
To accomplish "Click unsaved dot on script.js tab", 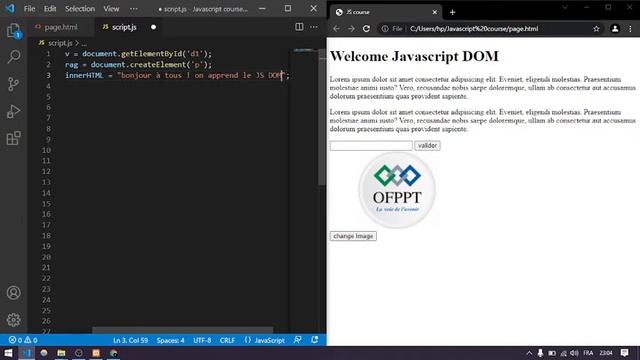I will click(x=153, y=27).
